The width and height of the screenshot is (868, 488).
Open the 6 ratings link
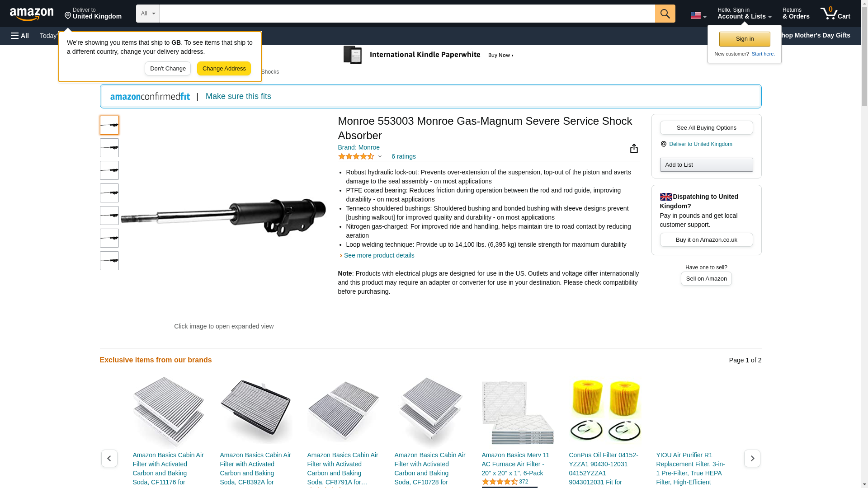403,156
